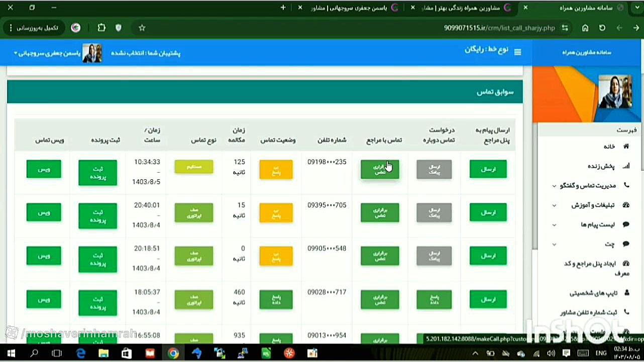
Task: Expand the مدیریت تماس و گفتگو submenu
Action: click(x=554, y=186)
